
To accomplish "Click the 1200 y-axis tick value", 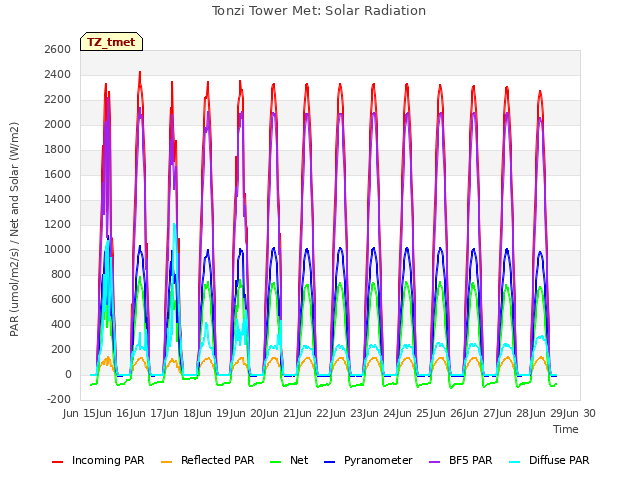I will pyautogui.click(x=58, y=224).
